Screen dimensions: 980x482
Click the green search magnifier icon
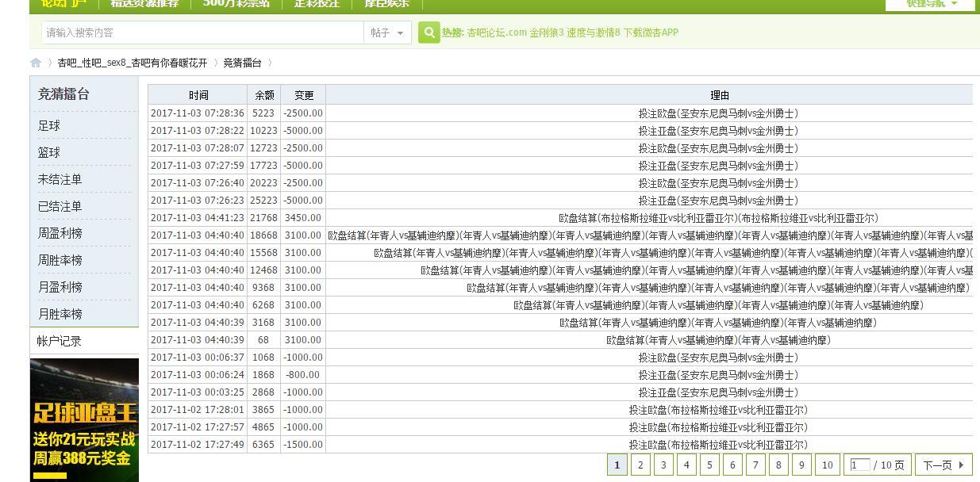point(429,33)
